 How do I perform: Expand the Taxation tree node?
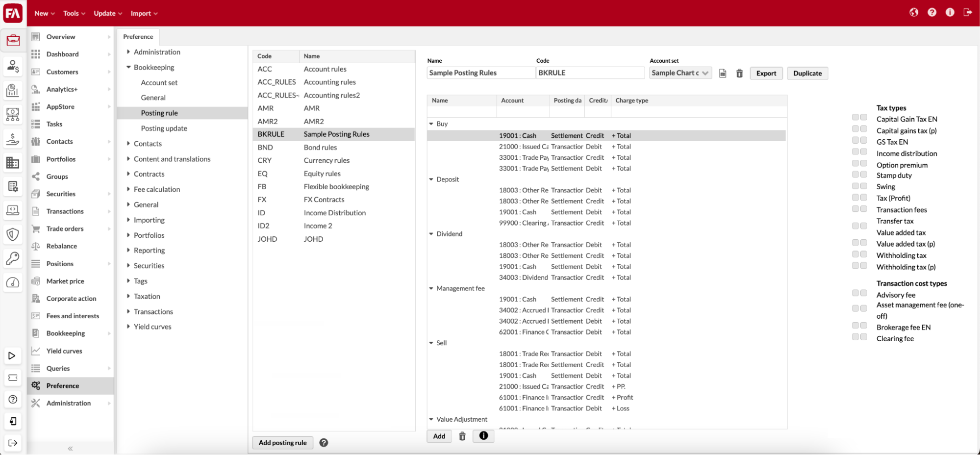click(x=128, y=296)
